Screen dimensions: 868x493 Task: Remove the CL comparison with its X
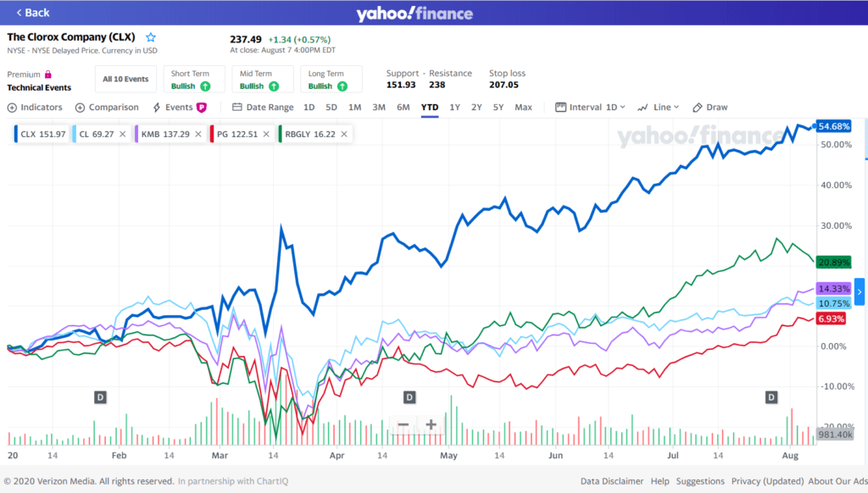pos(122,134)
